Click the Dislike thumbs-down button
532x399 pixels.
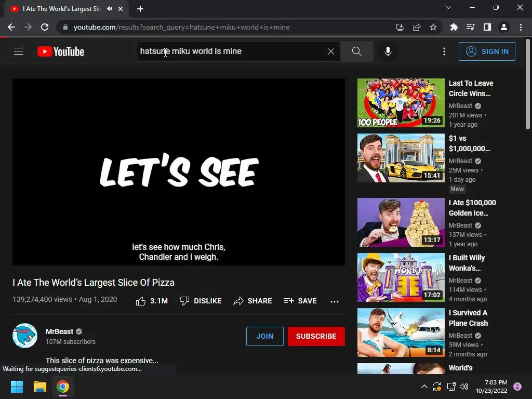click(201, 301)
